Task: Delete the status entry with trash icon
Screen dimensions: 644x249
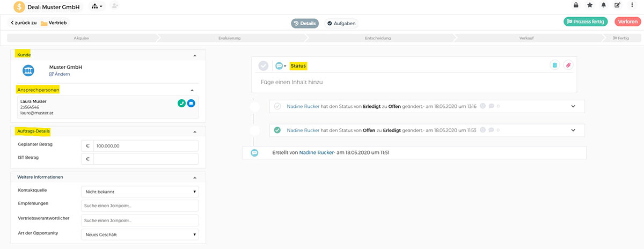Action: point(554,65)
